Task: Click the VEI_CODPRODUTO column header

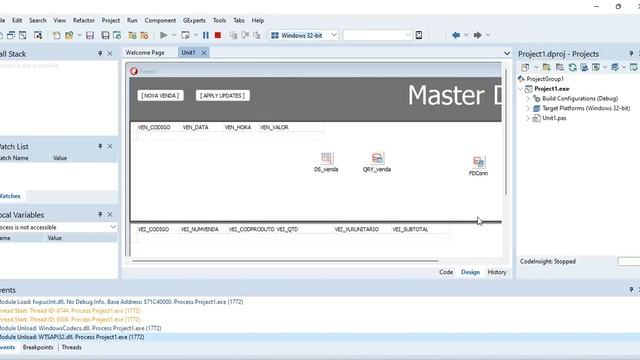Action: click(251, 229)
